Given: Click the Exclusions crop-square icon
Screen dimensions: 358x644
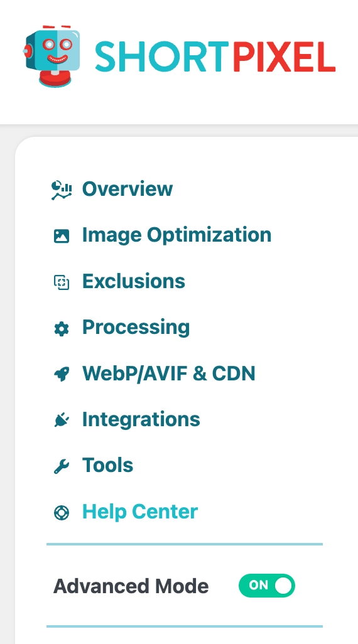Looking at the screenshot, I should tap(62, 282).
